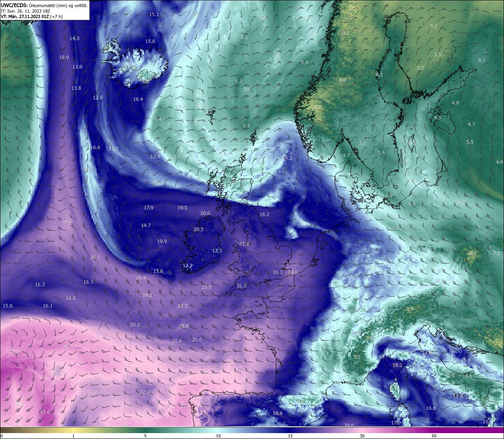
Task: Click the '17.0' value
Action: coord(396,423)
